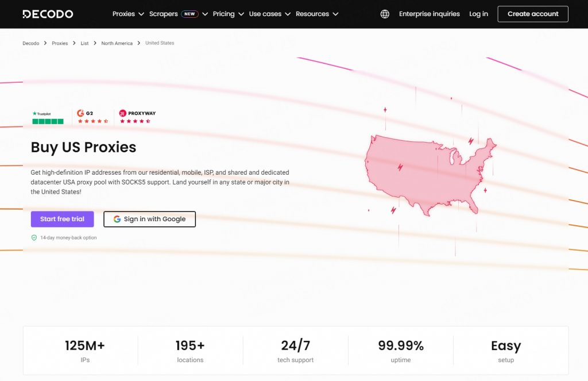
Task: Click the G2 rating badge
Action: pyautogui.click(x=92, y=117)
